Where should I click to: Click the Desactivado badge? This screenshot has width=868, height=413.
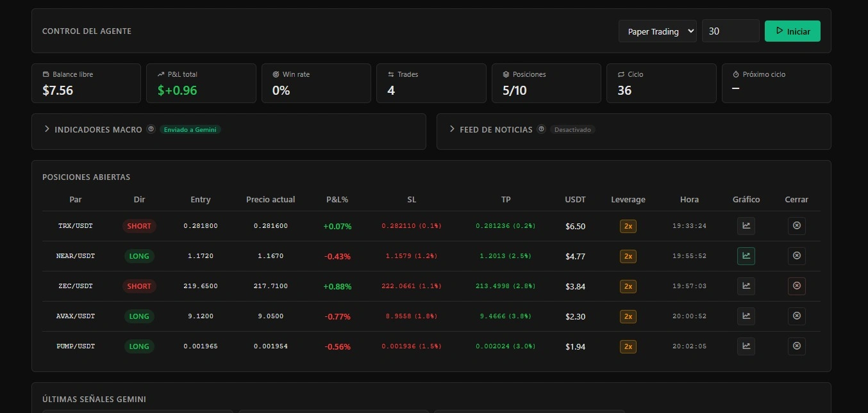572,129
